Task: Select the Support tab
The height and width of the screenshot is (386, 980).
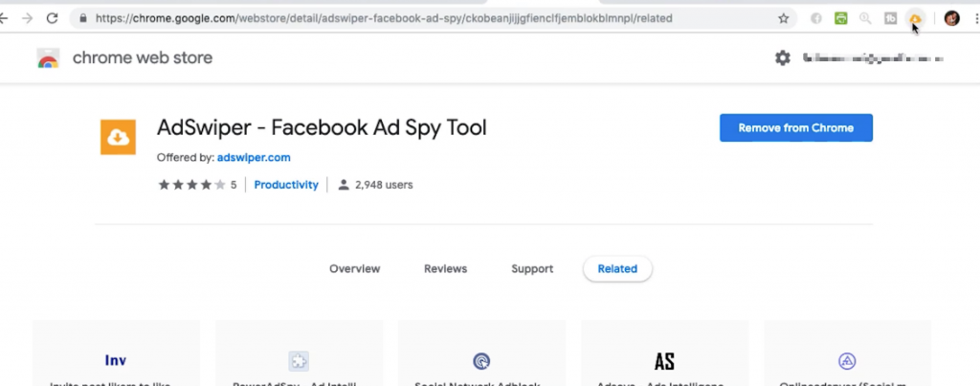Action: (x=532, y=269)
